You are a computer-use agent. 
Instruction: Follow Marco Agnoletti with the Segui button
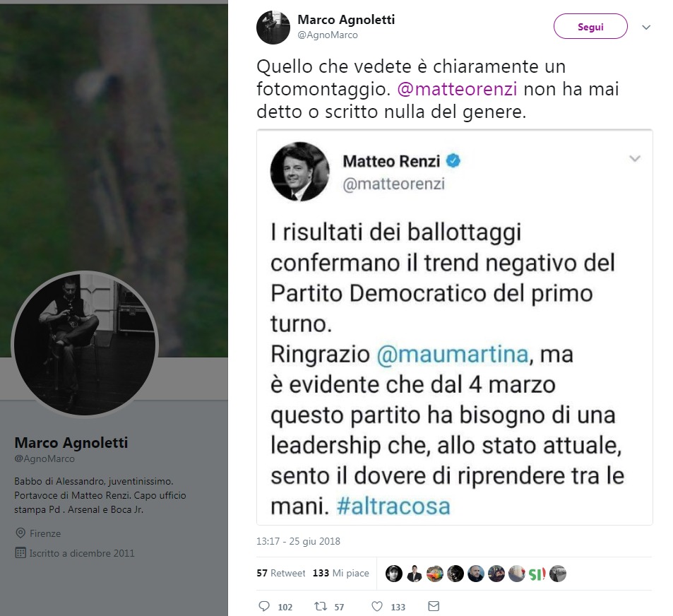pos(590,27)
